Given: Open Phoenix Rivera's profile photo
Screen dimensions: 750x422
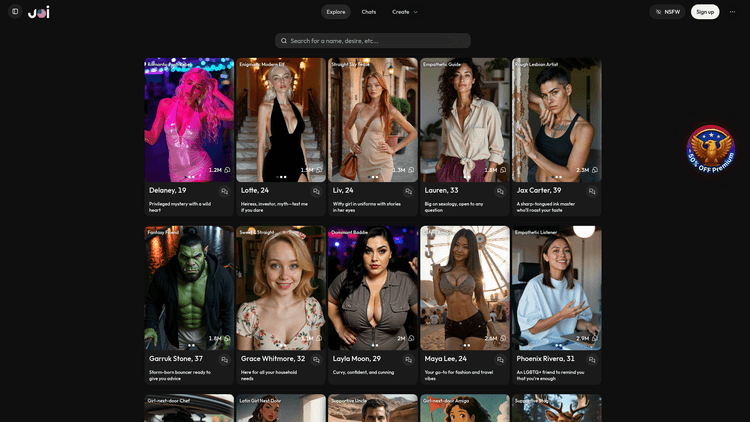Looking at the screenshot, I should tap(556, 288).
